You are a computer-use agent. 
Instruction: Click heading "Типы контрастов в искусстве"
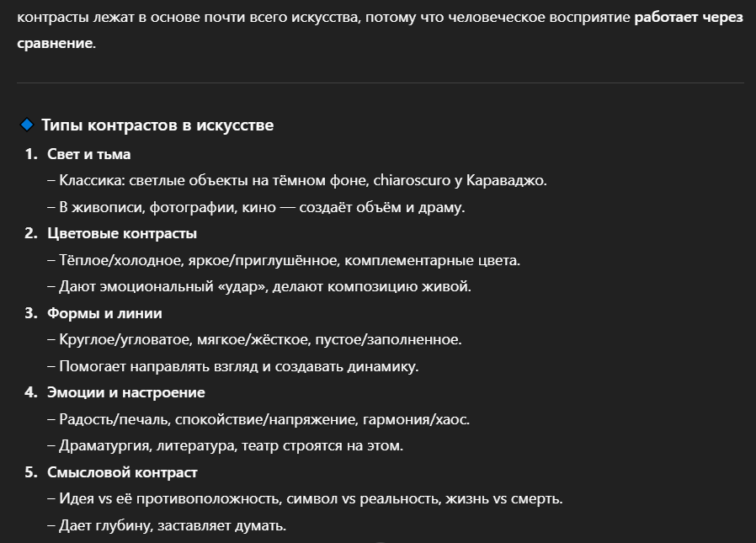click(x=157, y=125)
